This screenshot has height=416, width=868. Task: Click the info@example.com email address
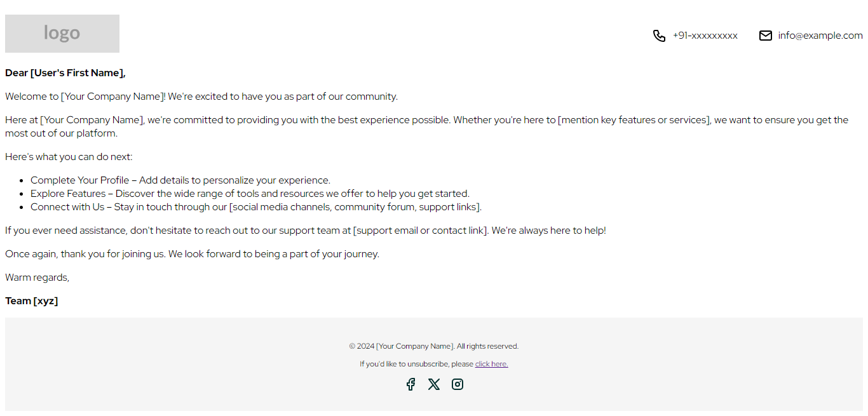[x=820, y=36]
